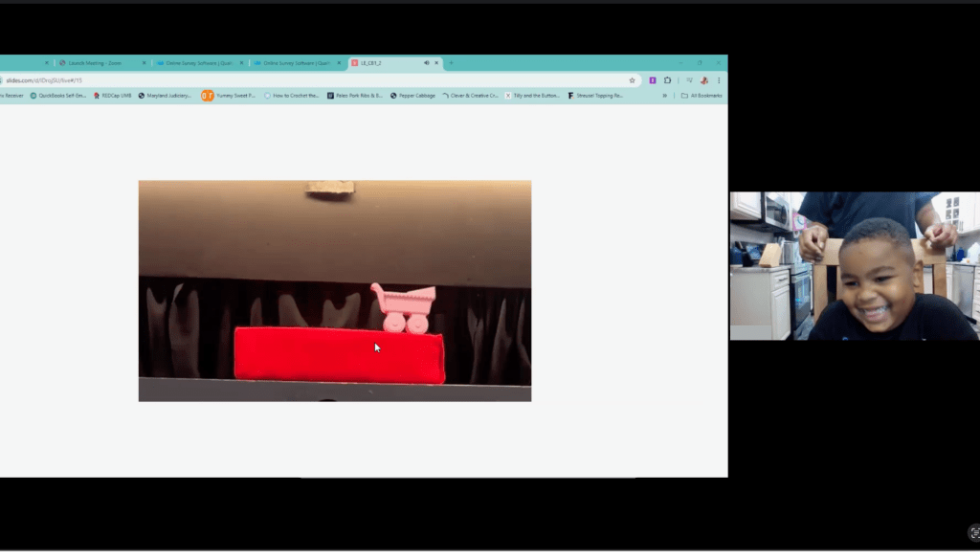The height and width of the screenshot is (560, 980).
Task: Bookmark this page with the star icon
Action: 632,80
